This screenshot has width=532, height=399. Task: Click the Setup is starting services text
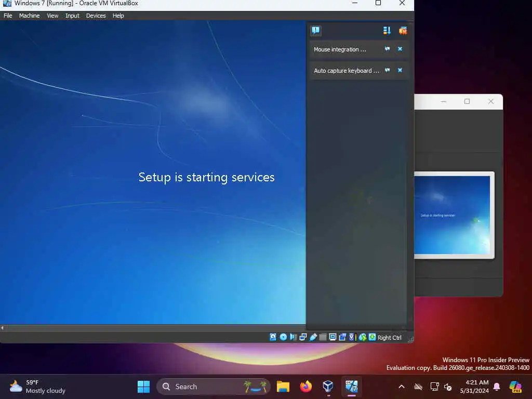[x=206, y=177]
